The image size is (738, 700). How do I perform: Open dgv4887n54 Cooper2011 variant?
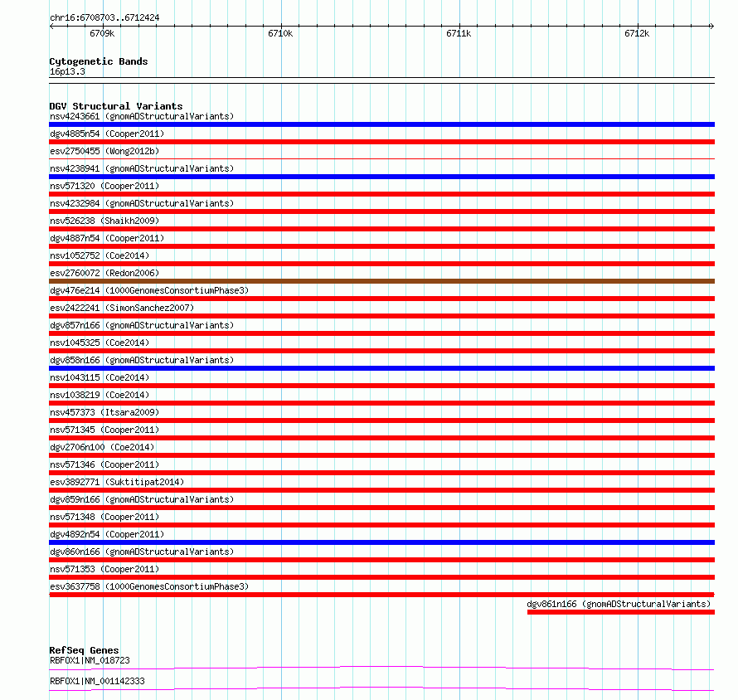pyautogui.click(x=107, y=238)
